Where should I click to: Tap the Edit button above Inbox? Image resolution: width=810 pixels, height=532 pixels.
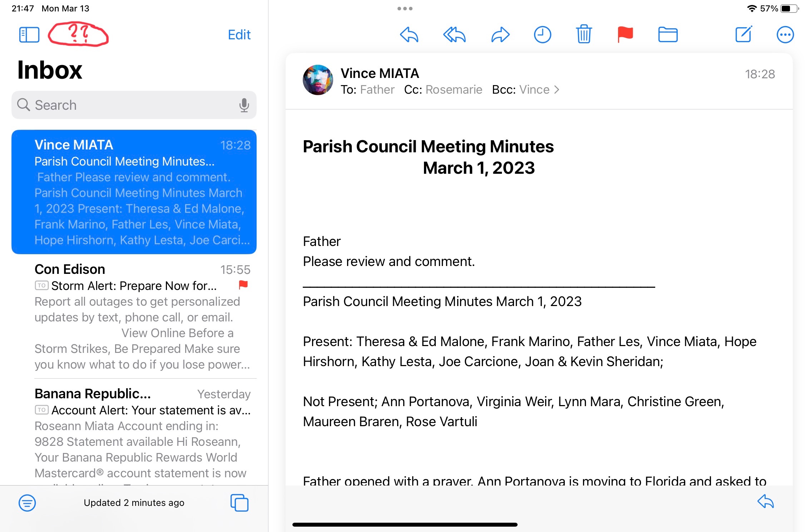click(x=239, y=35)
